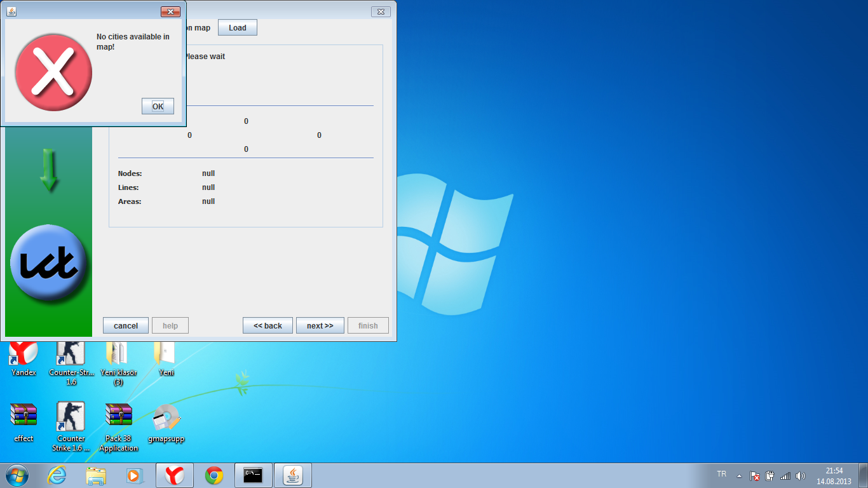This screenshot has height=488, width=868.
Task: Click the Java icon in the error dialog title bar
Action: pyautogui.click(x=12, y=11)
